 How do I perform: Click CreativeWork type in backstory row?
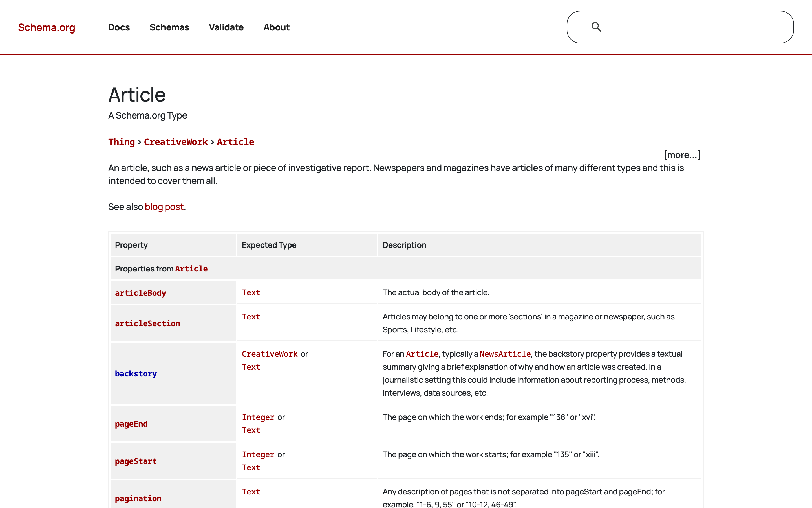(270, 354)
